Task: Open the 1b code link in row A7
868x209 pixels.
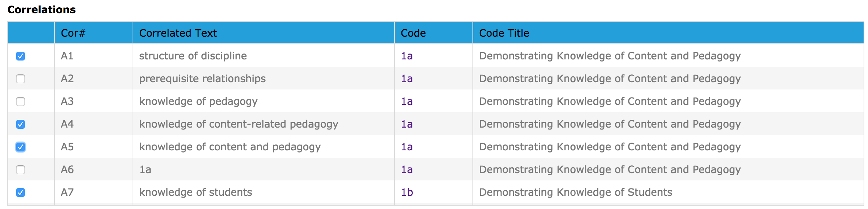Action: 407,192
